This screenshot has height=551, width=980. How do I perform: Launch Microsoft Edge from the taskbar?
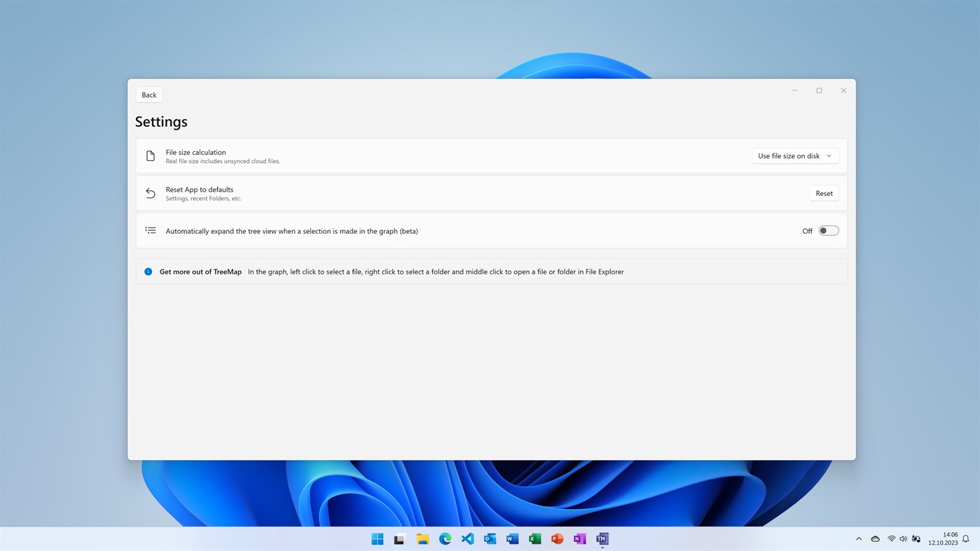[x=445, y=538]
